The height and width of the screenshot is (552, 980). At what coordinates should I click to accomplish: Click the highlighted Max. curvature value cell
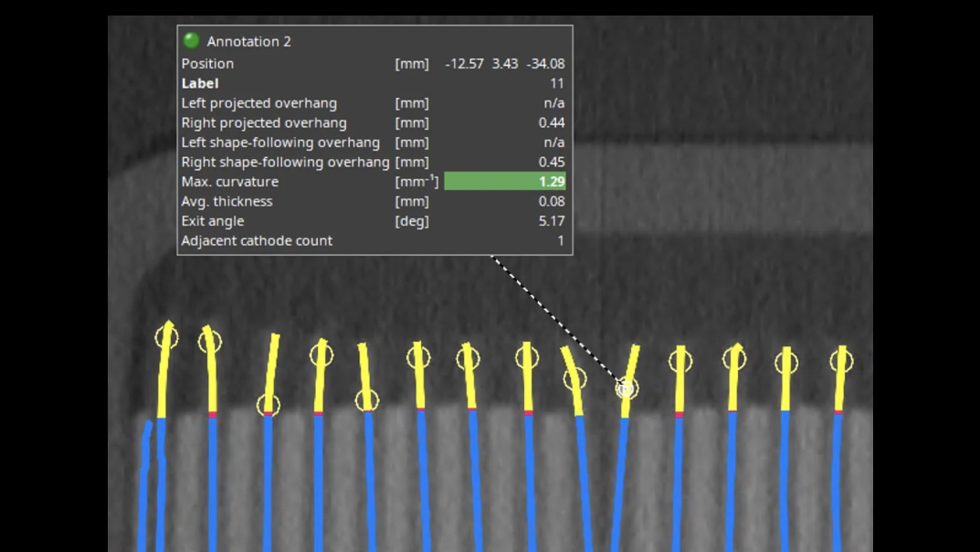tap(503, 181)
